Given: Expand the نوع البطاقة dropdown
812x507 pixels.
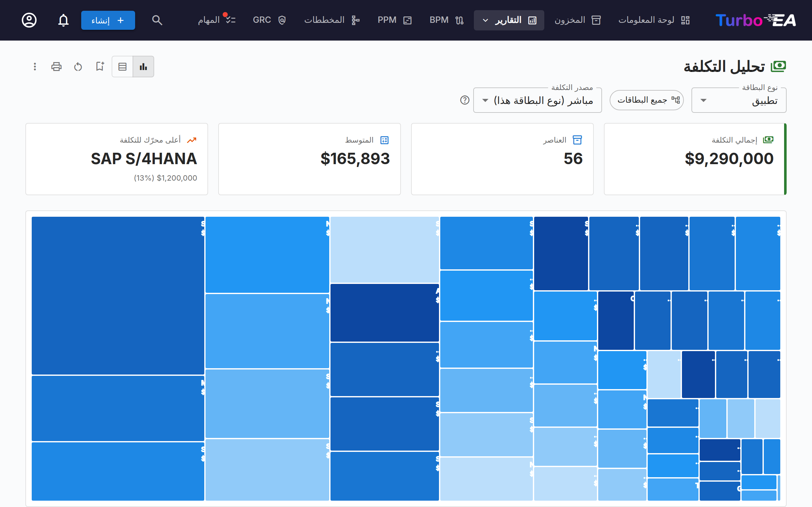Looking at the screenshot, I should pos(739,100).
